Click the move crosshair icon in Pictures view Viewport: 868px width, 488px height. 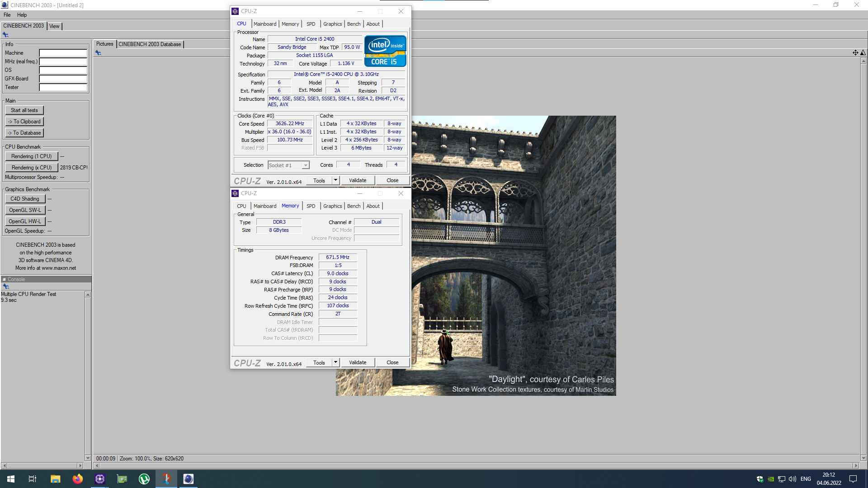click(x=855, y=53)
